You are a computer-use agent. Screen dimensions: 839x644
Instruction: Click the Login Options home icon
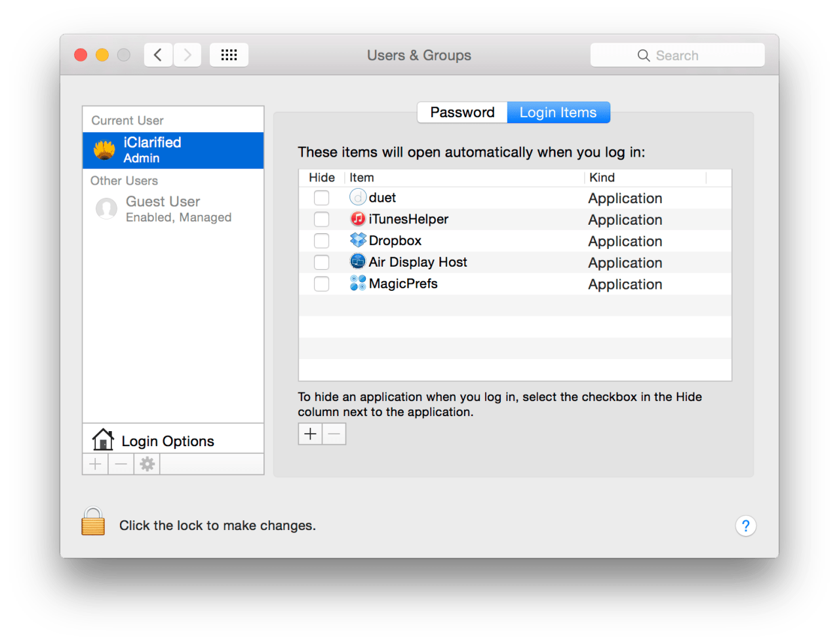click(x=102, y=440)
